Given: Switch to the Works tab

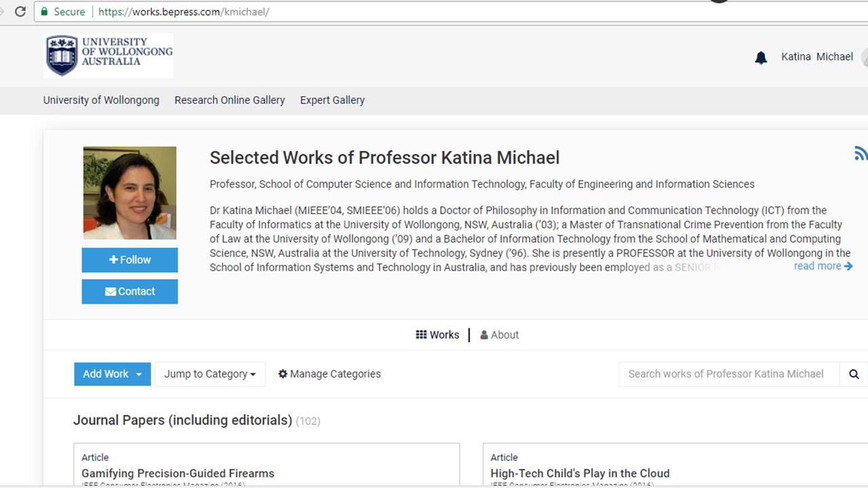Looking at the screenshot, I should point(437,335).
